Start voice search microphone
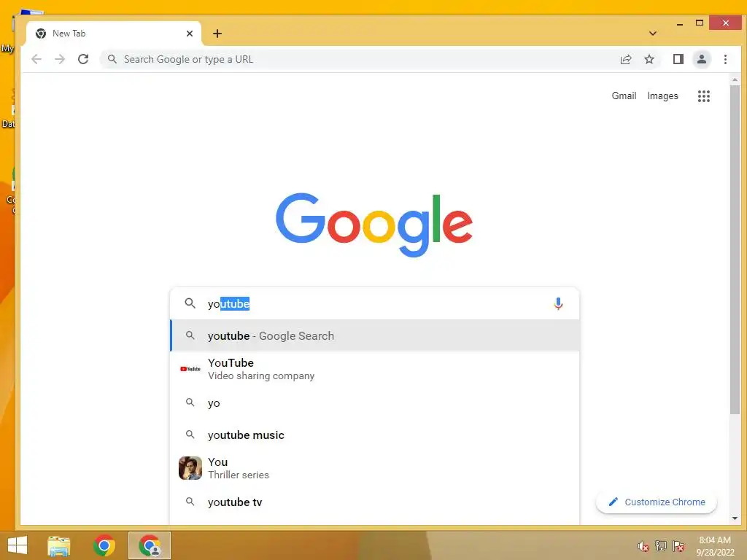 coord(558,303)
